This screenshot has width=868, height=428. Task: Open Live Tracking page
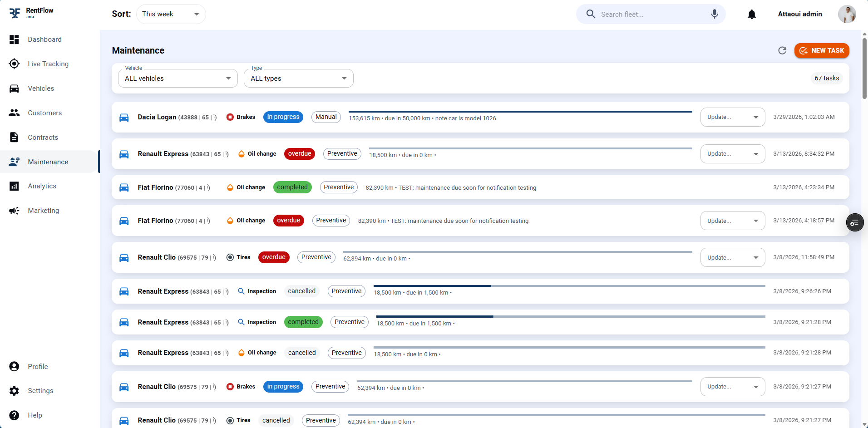(x=48, y=64)
